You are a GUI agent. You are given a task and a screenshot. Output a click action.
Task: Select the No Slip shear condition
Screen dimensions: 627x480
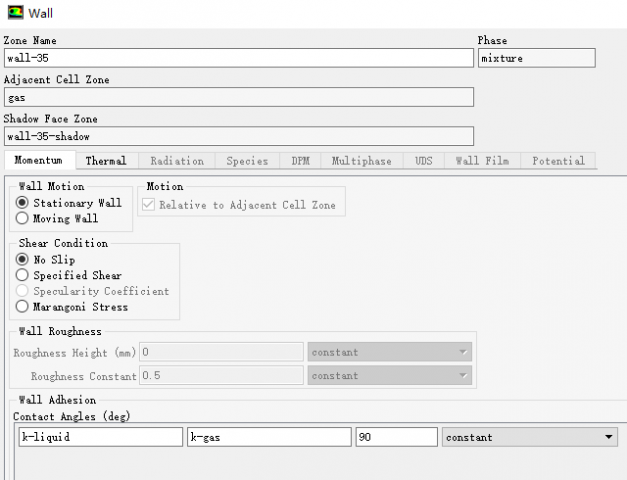[x=22, y=260]
